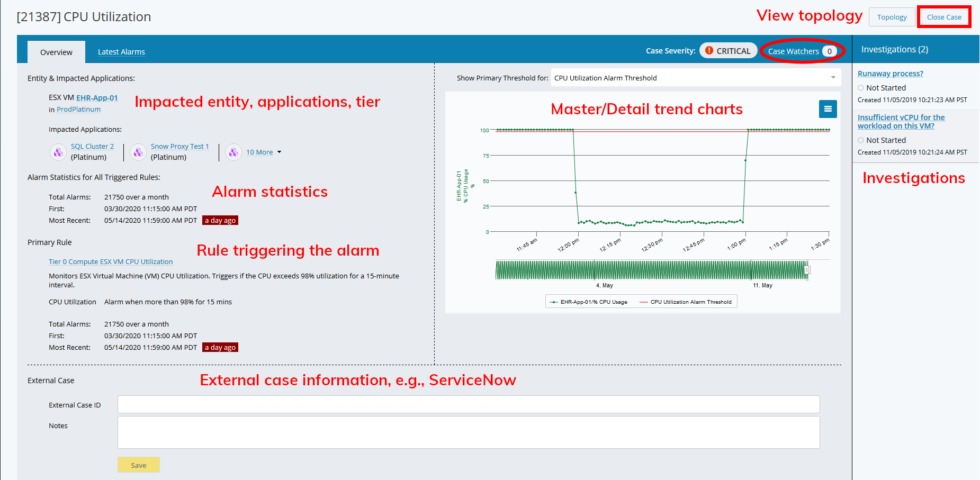Click the Save button
Image resolution: width=980 pixels, height=480 pixels.
139,465
